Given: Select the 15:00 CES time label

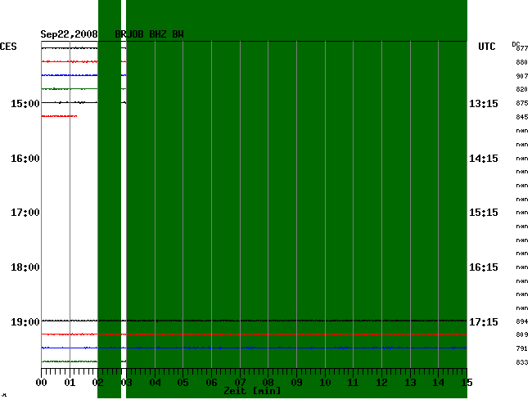Looking at the screenshot, I should tap(25, 103).
